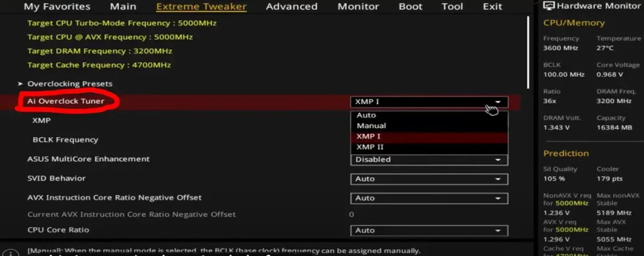
Task: Click the CPU/Memory section heading
Action: pos(574,23)
